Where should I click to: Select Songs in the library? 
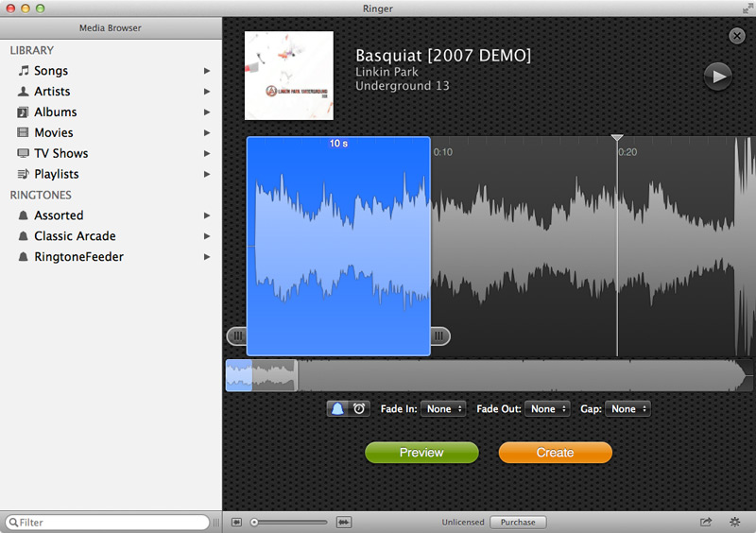click(x=51, y=71)
